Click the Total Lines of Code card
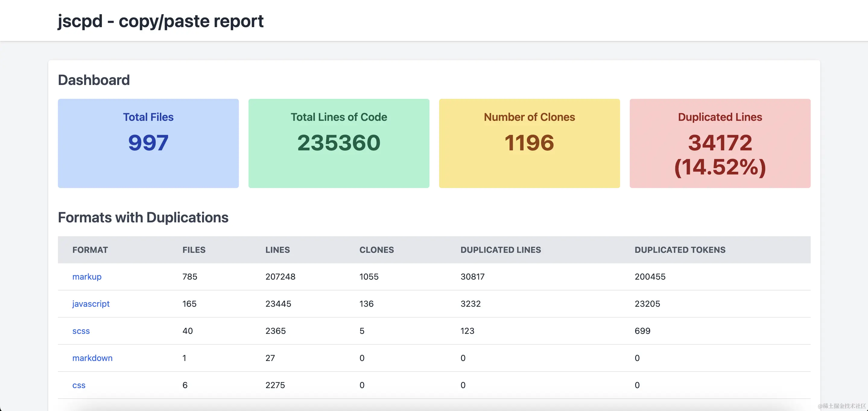Screen dimensions: 868x411 339,143
